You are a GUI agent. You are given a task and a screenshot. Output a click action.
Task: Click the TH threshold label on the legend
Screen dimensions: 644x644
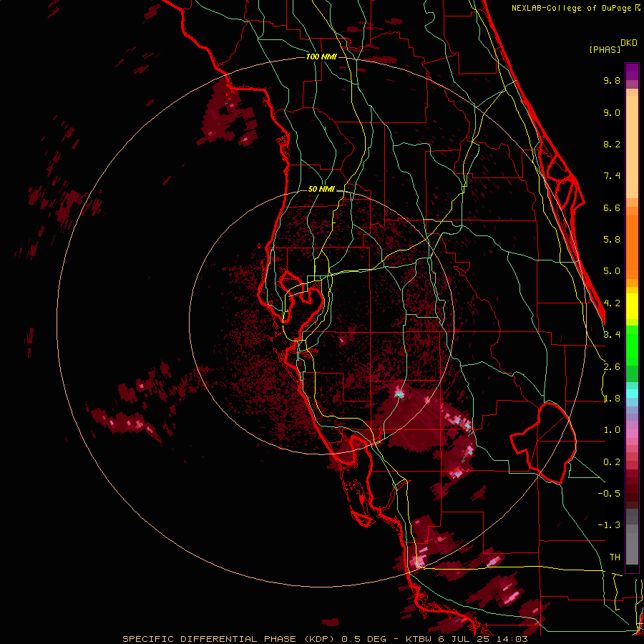pyautogui.click(x=615, y=557)
